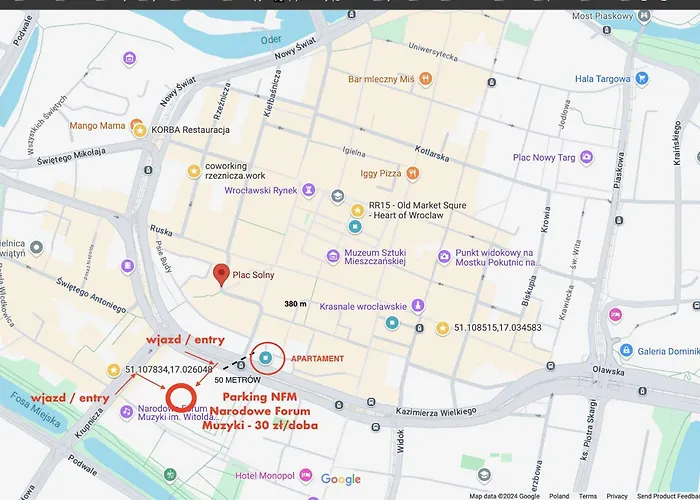Click the Krasnale wrocławskie attraction icon
Screen dimensions: 700x500
pos(418,305)
